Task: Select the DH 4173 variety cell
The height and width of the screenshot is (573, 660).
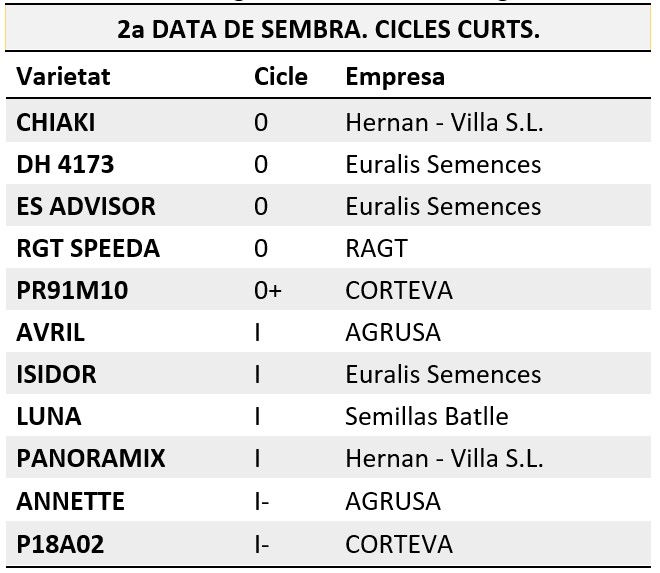Action: click(65, 164)
